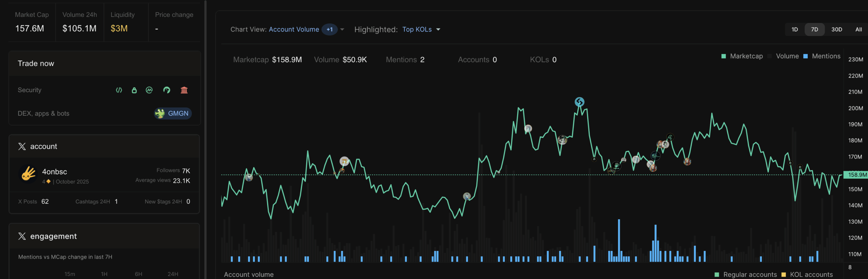Click the Mentions 2 chart readout
Image resolution: width=868 pixels, height=279 pixels.
[x=405, y=60]
